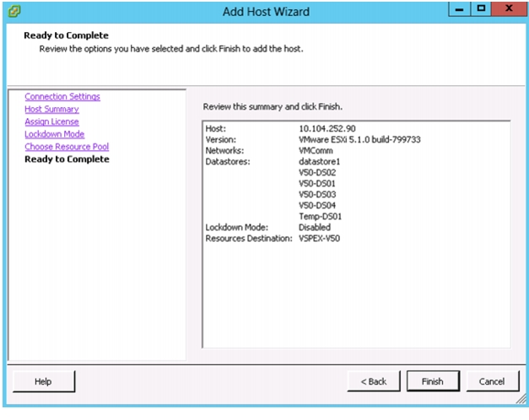The image size is (529, 420).
Task: Select the Ready to Complete step
Action: [67, 159]
